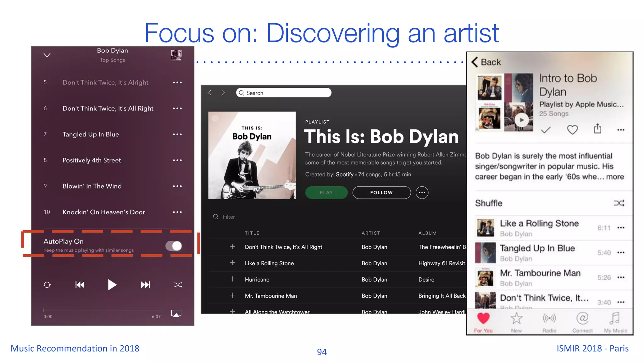Switch to the Radio tab
The width and height of the screenshot is (644, 362).
[x=549, y=322]
